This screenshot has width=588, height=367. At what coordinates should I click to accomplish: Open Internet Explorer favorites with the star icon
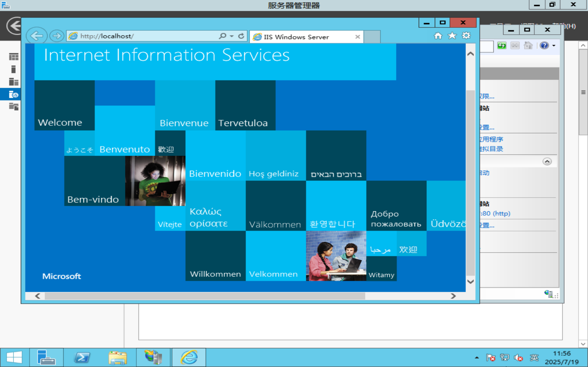[x=452, y=35]
